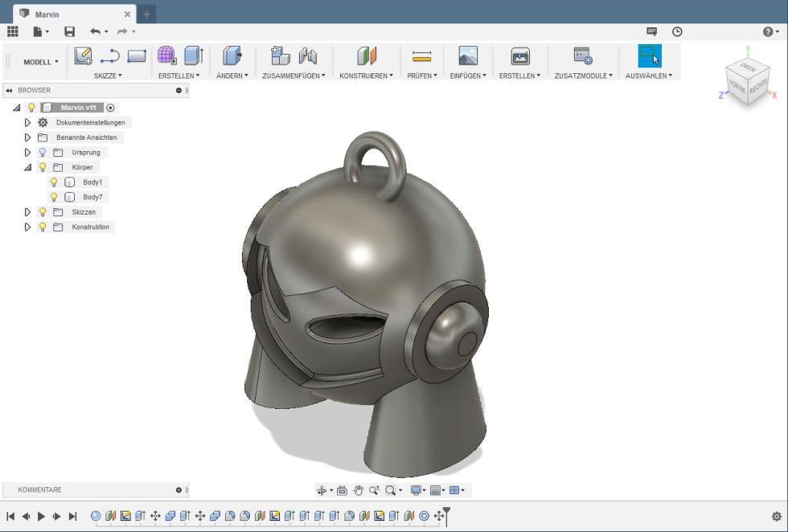Expand the Skizzen folder
The width and height of the screenshot is (788, 532).
pos(27,212)
